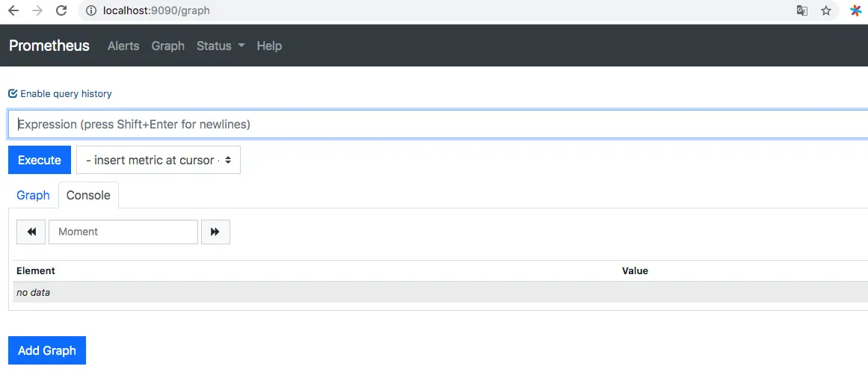Click the site info icon in address bar

(x=91, y=11)
